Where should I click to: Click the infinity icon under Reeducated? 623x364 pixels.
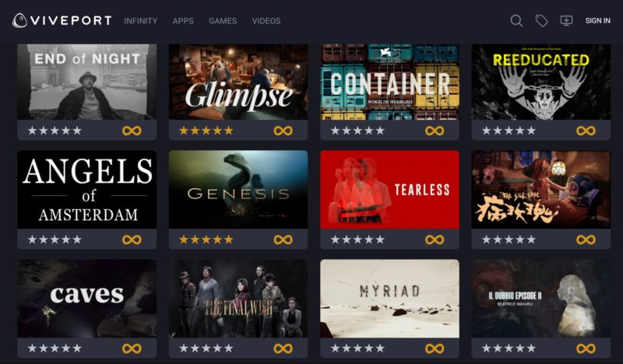pos(586,131)
